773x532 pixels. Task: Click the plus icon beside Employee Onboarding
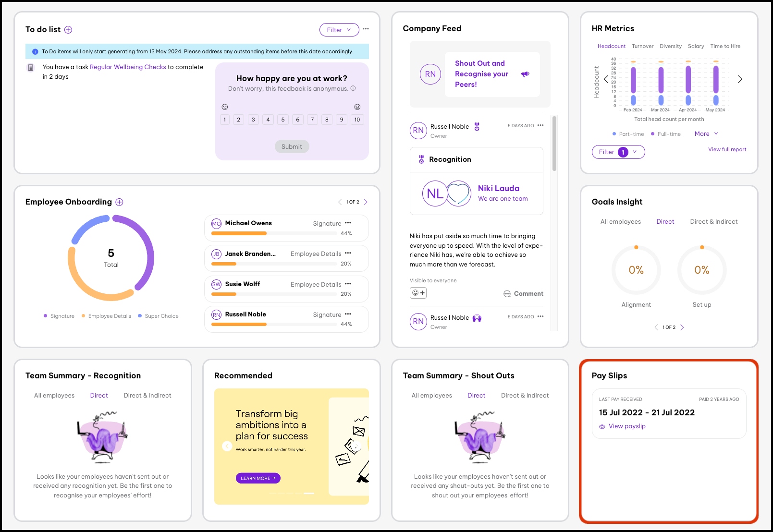click(120, 202)
